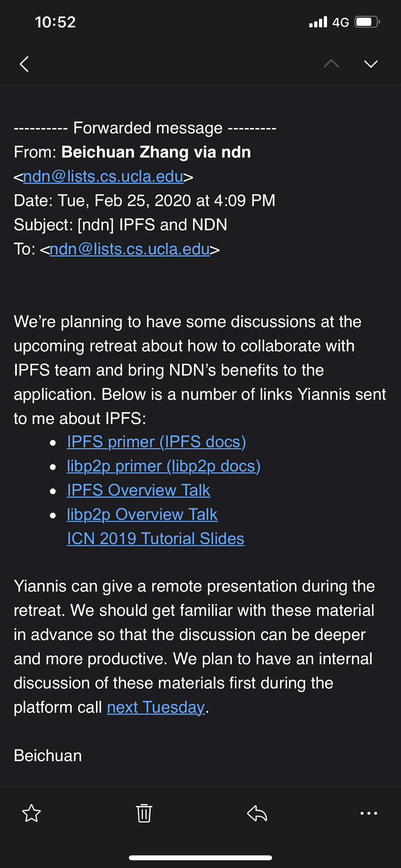The image size is (401, 868).
Task: Open IPFS primer (IPFS docs) link
Action: [156, 442]
